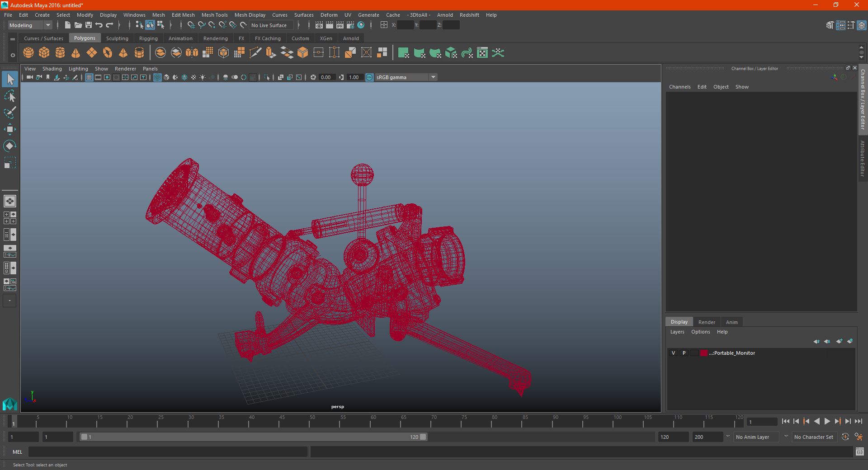The height and width of the screenshot is (470, 868).
Task: Create a polygon cone from the shelf
Action: click(x=76, y=53)
